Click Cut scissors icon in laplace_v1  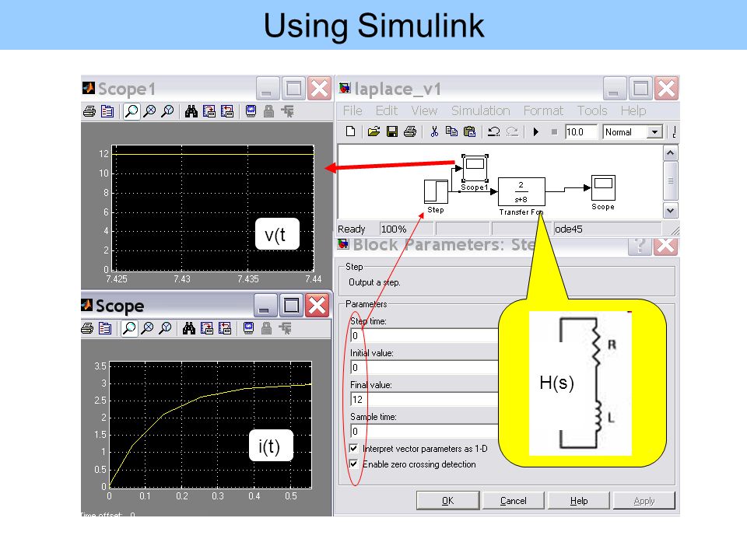(434, 131)
